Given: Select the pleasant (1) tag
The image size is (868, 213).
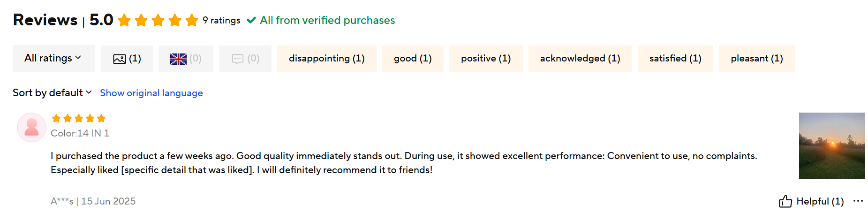Looking at the screenshot, I should (x=756, y=59).
